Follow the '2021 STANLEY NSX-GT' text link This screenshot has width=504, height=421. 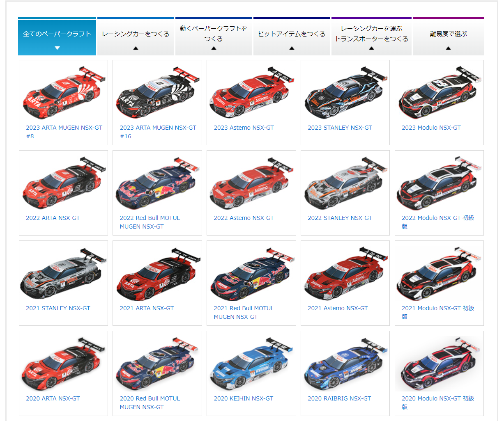tap(58, 308)
